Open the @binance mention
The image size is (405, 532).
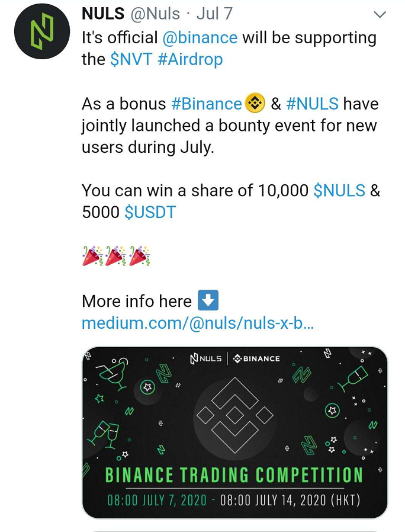[x=200, y=37]
